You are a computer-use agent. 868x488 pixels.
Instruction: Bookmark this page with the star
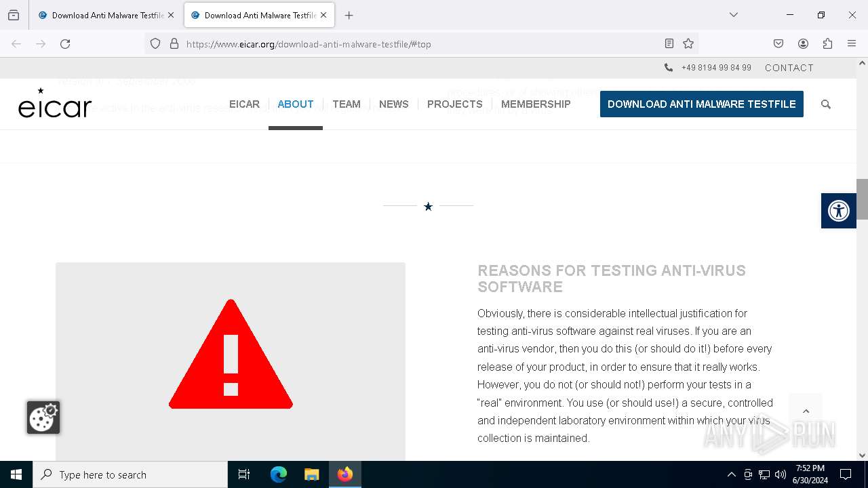[688, 44]
